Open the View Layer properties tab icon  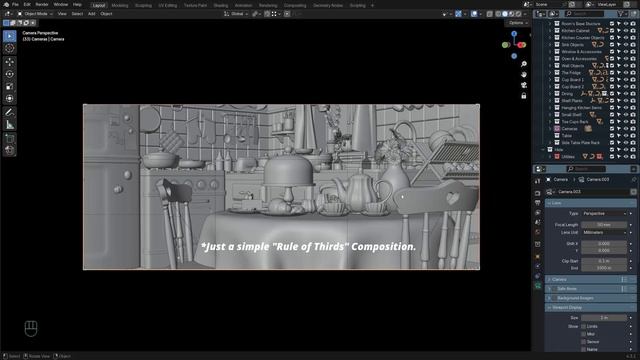538,213
